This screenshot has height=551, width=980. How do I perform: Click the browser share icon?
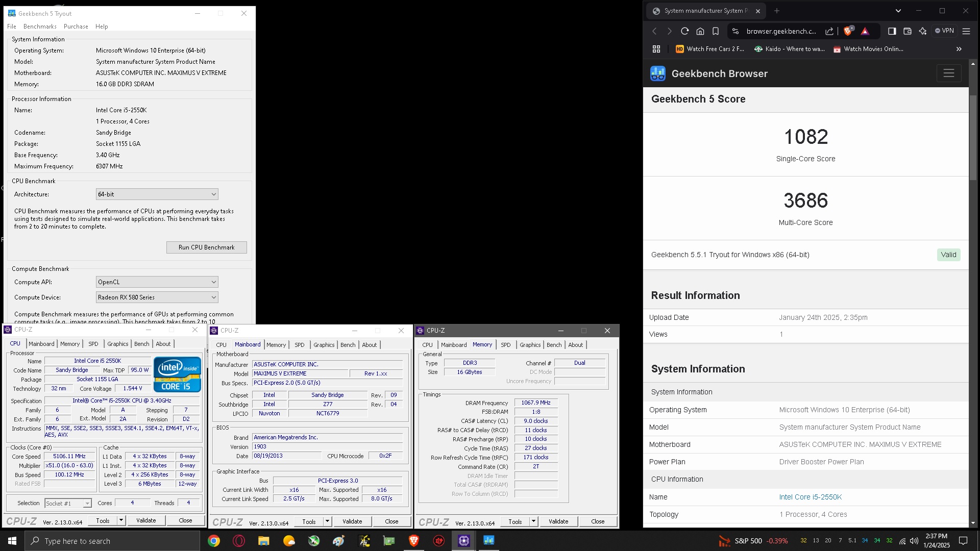click(x=829, y=31)
